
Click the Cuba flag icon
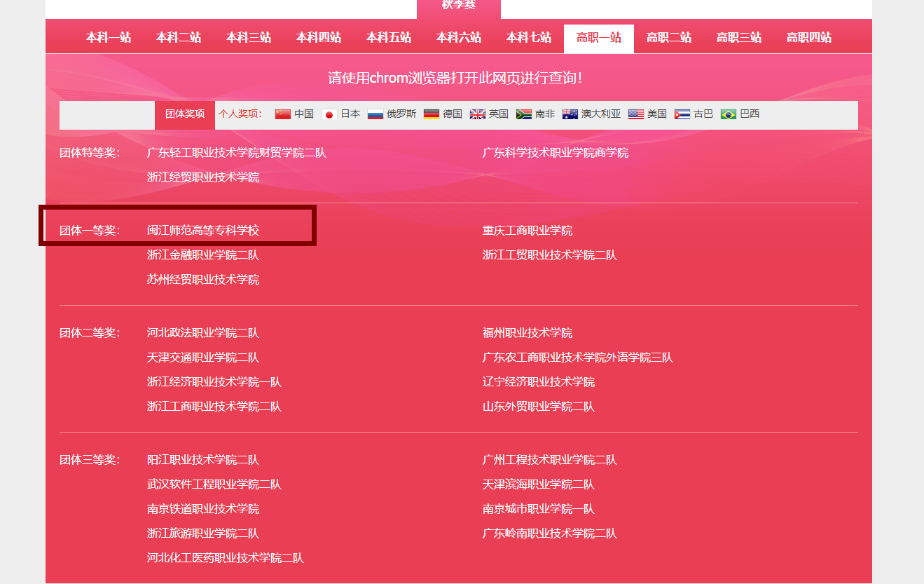[x=682, y=114]
